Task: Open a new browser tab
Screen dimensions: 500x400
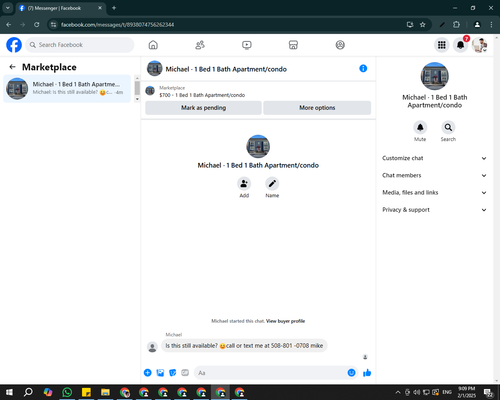Action: click(x=114, y=8)
